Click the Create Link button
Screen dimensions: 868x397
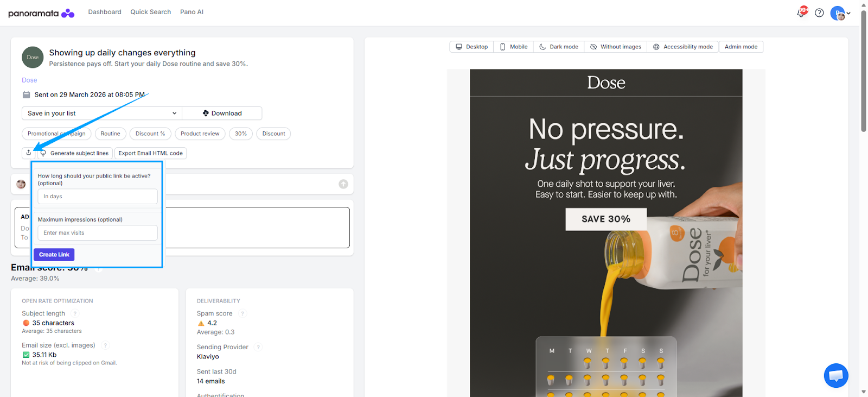tap(54, 255)
